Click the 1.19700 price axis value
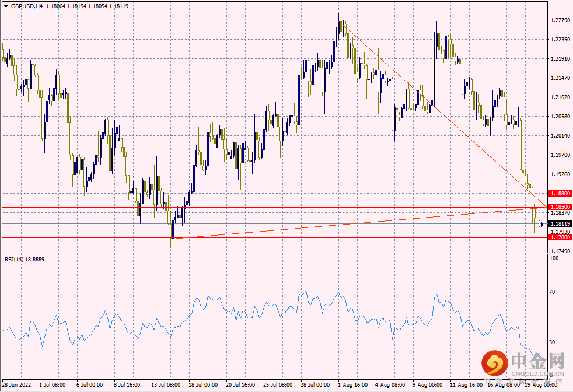Screen dimensions: 573x392 (x=560, y=155)
